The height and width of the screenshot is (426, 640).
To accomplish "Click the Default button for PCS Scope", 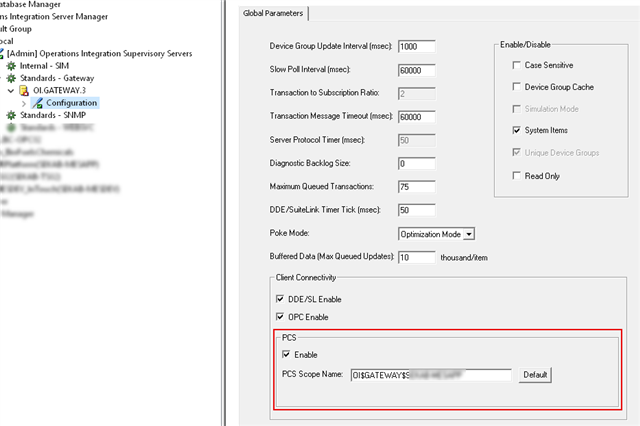I will [x=535, y=375].
